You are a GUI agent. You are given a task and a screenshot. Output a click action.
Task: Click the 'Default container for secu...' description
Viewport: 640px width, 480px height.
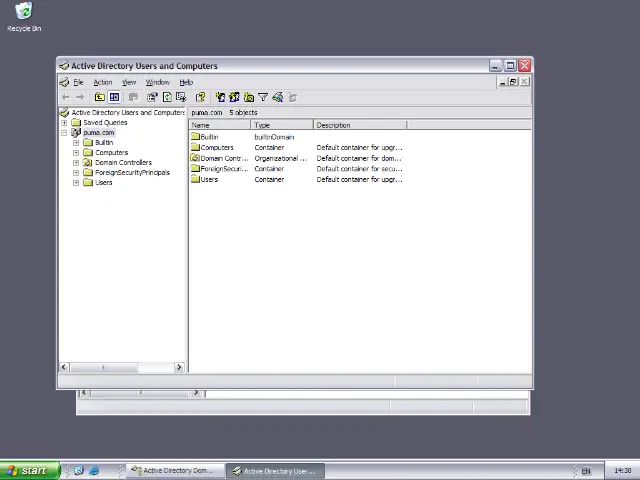(x=359, y=169)
